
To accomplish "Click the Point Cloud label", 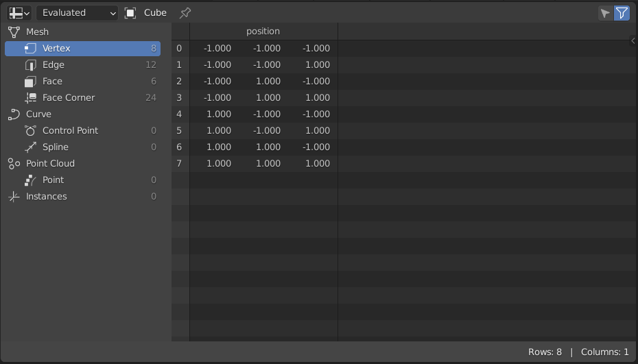I will click(x=51, y=164).
